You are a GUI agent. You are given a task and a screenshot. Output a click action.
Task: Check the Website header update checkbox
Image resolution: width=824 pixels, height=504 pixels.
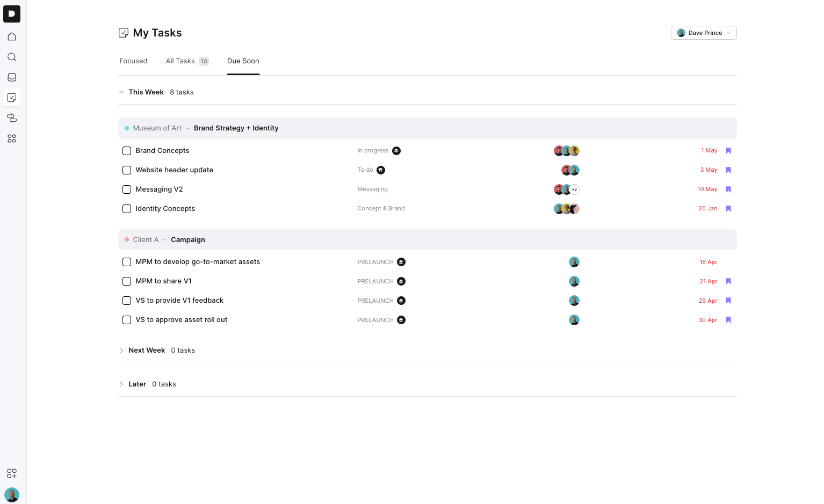(127, 170)
